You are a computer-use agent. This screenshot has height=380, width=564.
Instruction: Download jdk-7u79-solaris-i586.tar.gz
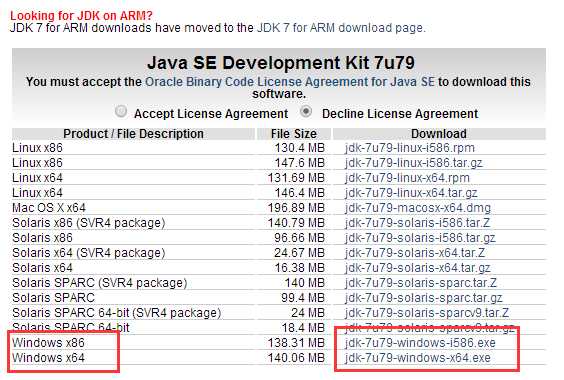[x=420, y=238]
